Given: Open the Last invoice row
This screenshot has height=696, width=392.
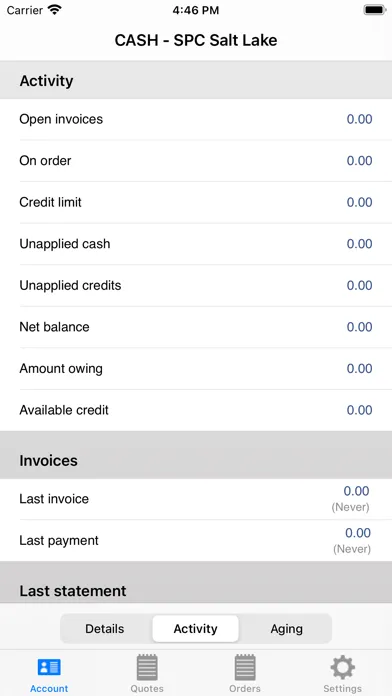Looking at the screenshot, I should (x=196, y=499).
